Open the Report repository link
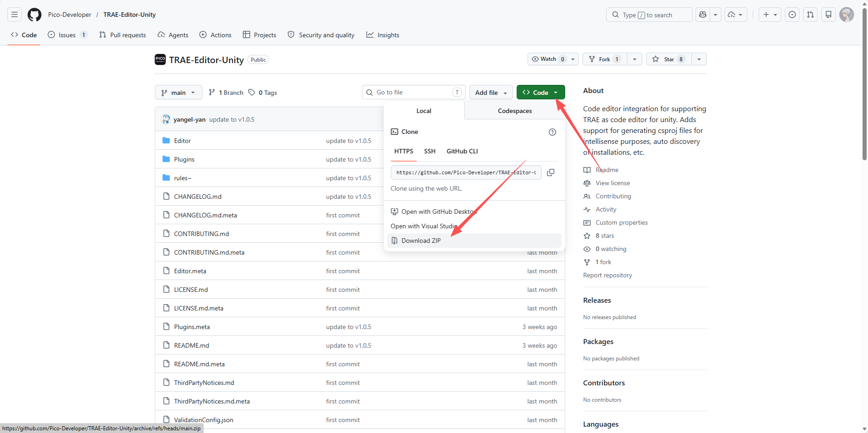 (607, 275)
